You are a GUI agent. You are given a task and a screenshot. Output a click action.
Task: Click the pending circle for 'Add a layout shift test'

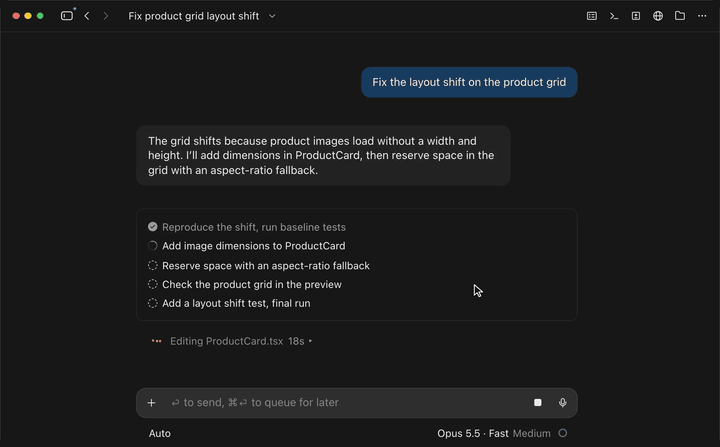point(152,303)
